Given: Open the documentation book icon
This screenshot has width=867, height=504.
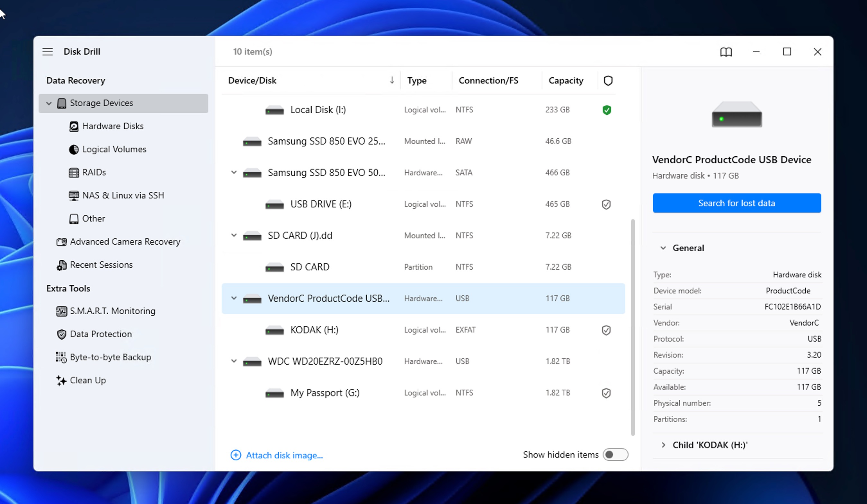Looking at the screenshot, I should (726, 52).
